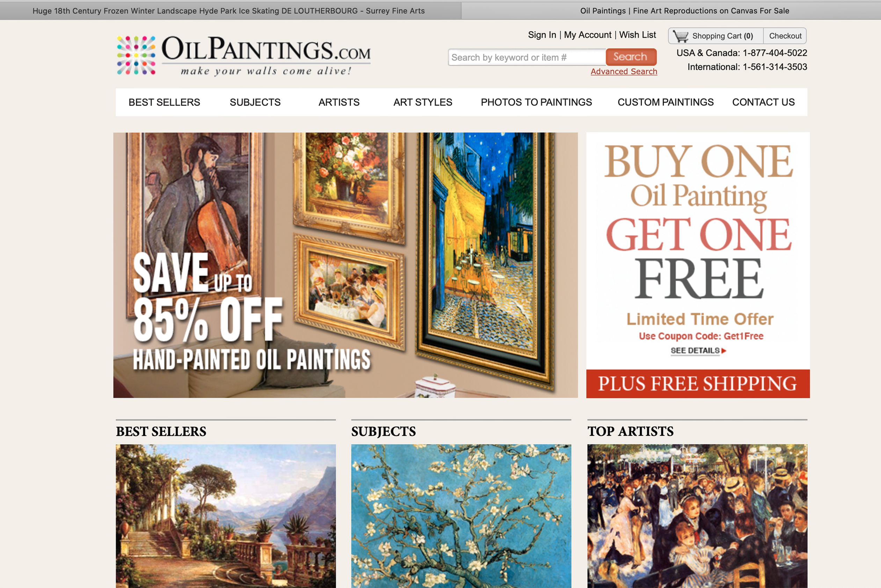Viewport: 881px width, 588px height.
Task: Open the Best Sellers menu
Action: click(164, 102)
